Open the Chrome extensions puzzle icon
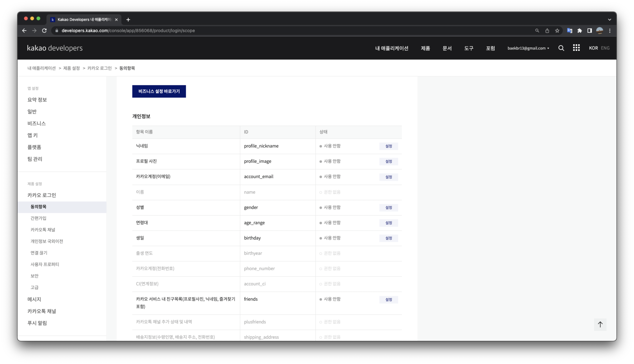The image size is (634, 364). coord(580,31)
